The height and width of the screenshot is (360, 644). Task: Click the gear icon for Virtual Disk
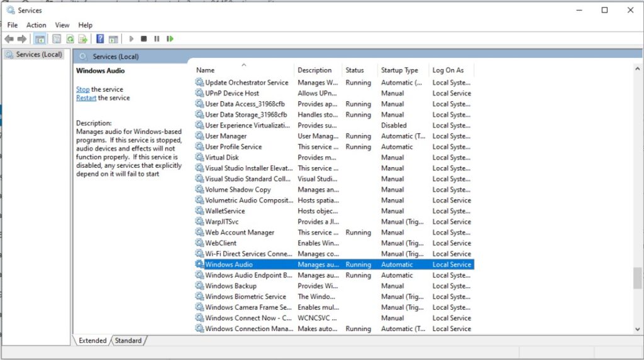199,157
